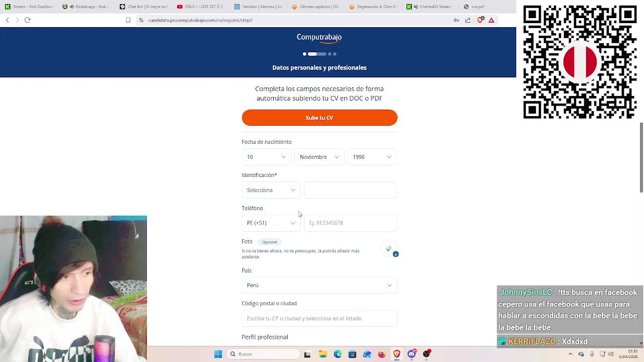644x362 pixels.
Task: Switch to Últimos capítulos tab
Action: click(x=316, y=7)
